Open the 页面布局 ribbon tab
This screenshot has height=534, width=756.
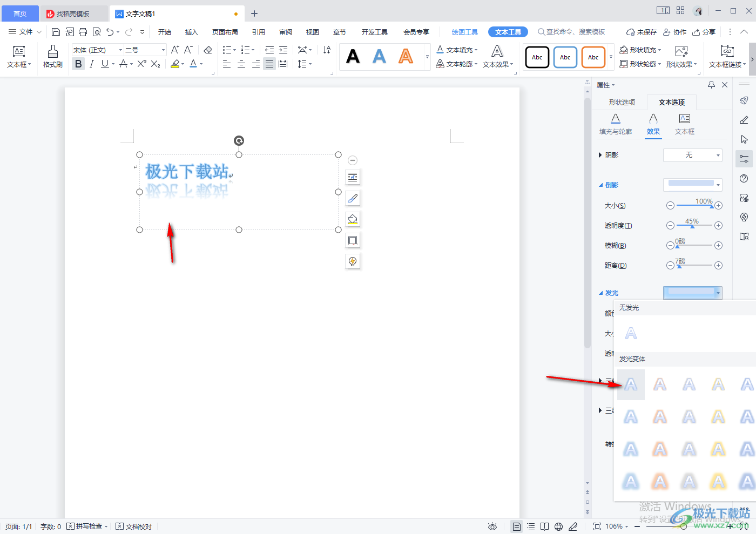(x=225, y=32)
